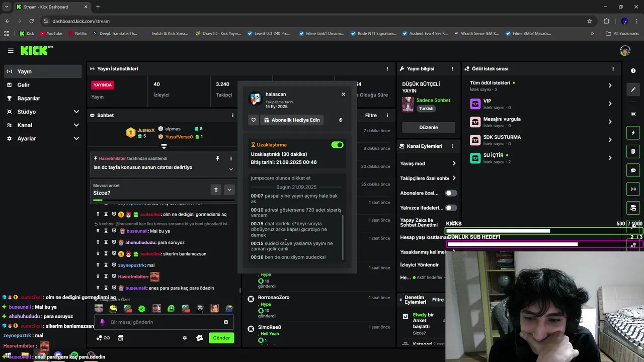Open the hamburger menu next to Kick logo
This screenshot has height=362, width=644.
click(11, 51)
